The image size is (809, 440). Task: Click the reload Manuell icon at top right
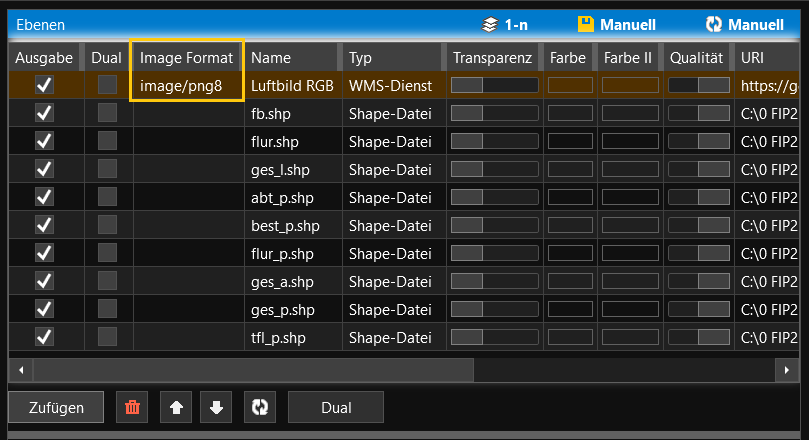click(x=714, y=24)
